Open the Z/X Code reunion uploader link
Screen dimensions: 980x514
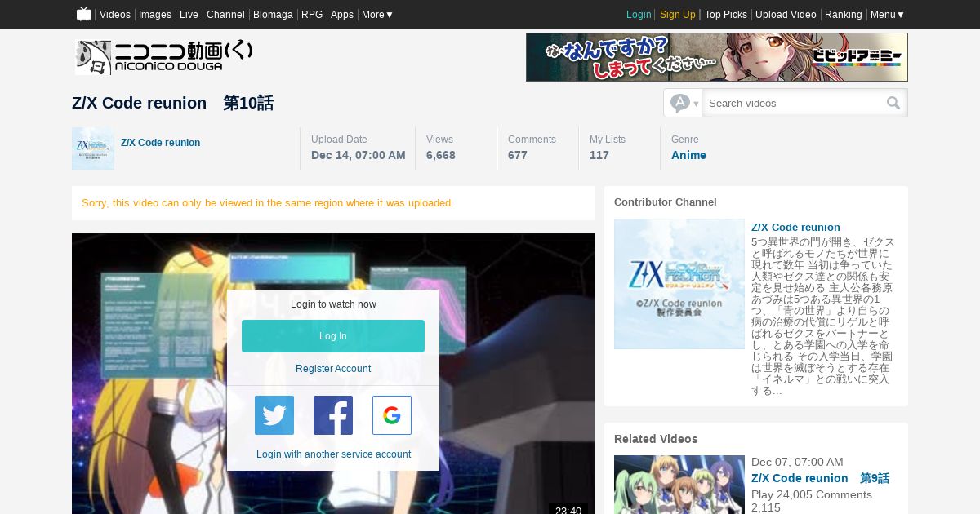pyautogui.click(x=161, y=143)
